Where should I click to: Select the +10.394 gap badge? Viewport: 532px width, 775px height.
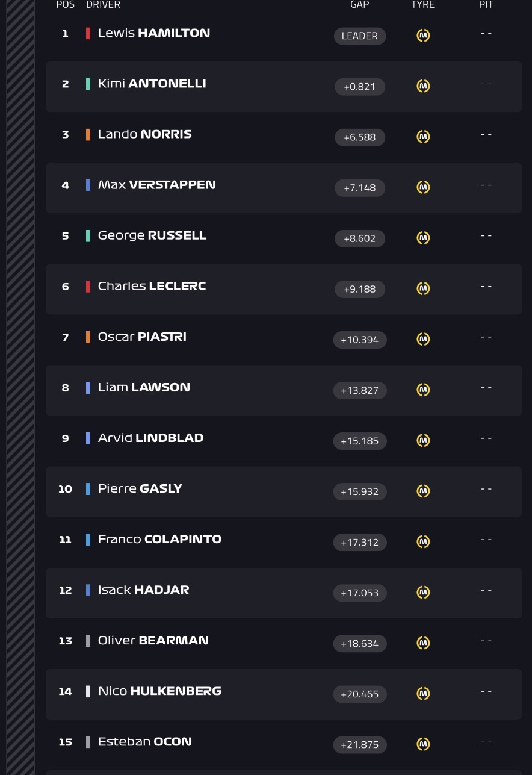point(360,340)
